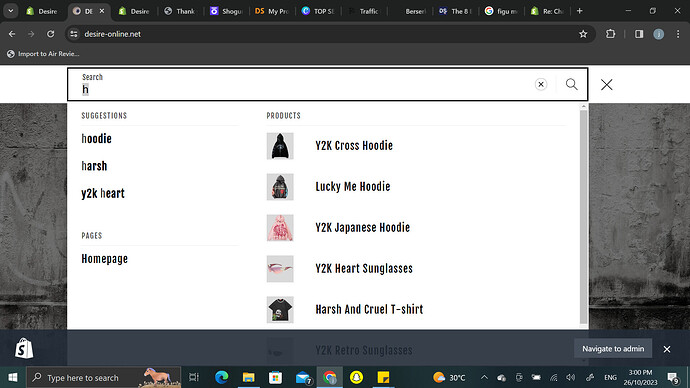The width and height of the screenshot is (690, 388).
Task: Click Navigate to admin button
Action: [613, 349]
